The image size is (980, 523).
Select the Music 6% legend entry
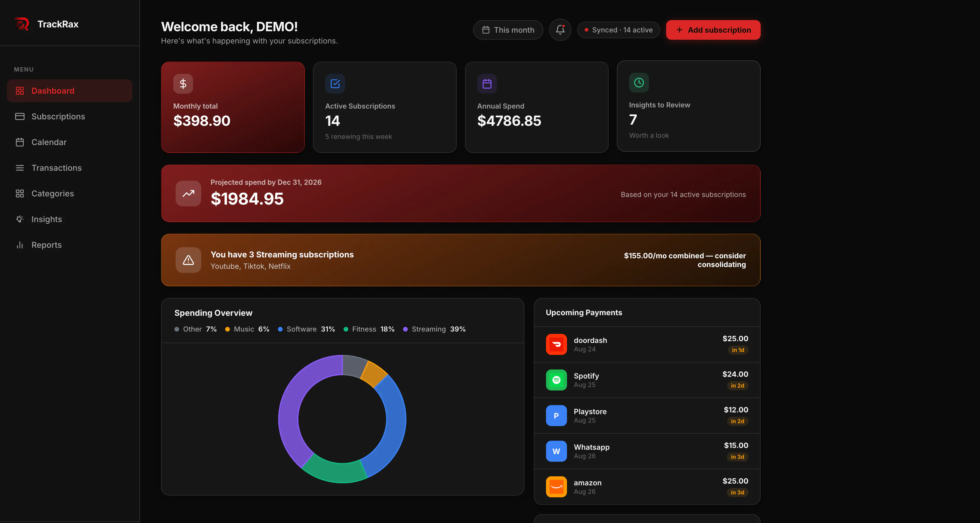tap(247, 329)
